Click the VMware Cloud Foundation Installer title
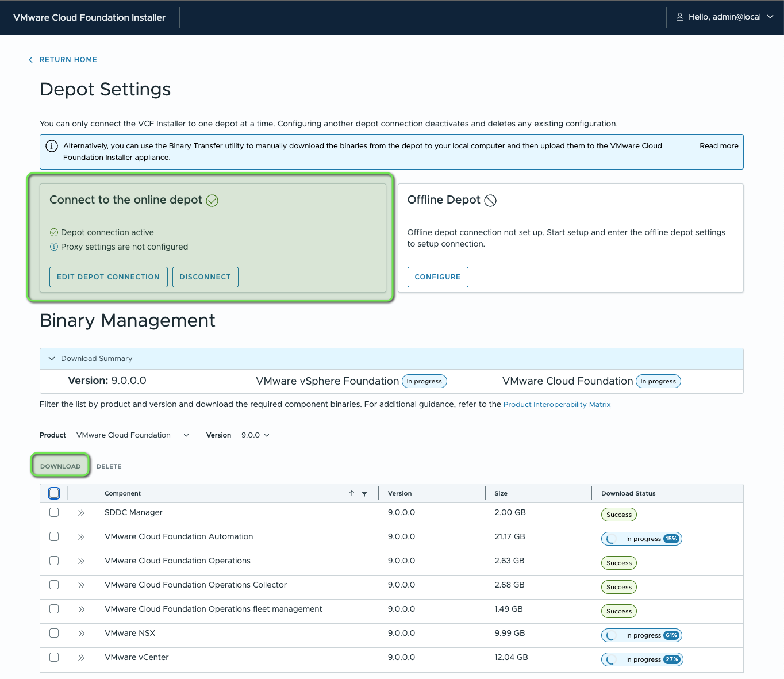The image size is (784, 679). pyautogui.click(x=89, y=18)
